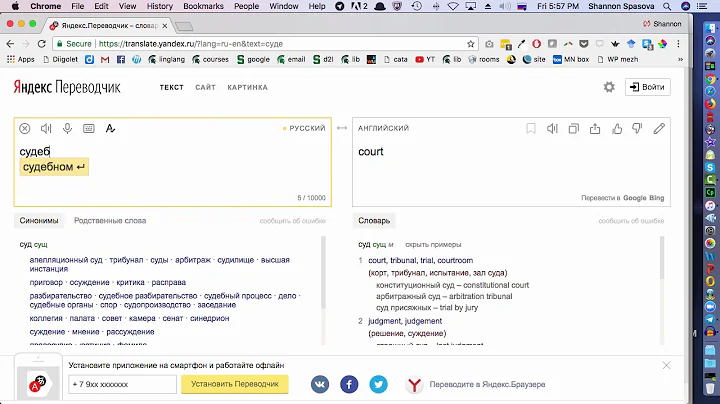Screen dimensions: 720x404
Task: Reload the page in Chrome
Action: coord(41,44)
